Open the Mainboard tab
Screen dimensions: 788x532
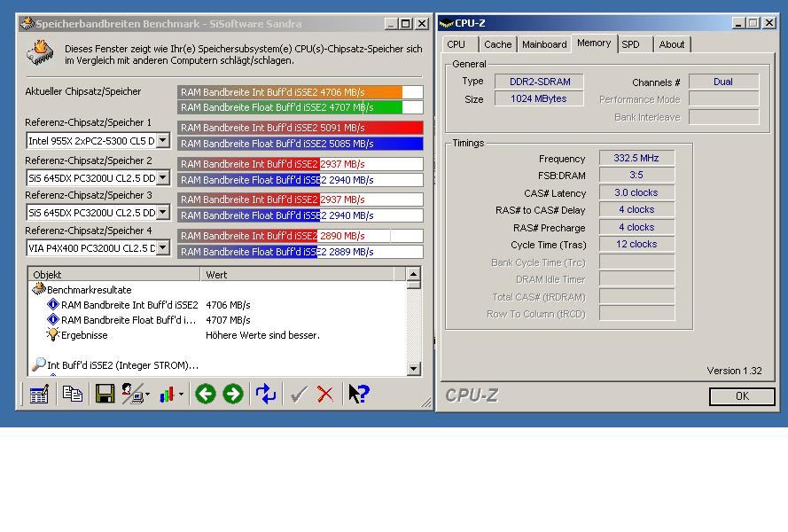pyautogui.click(x=544, y=44)
